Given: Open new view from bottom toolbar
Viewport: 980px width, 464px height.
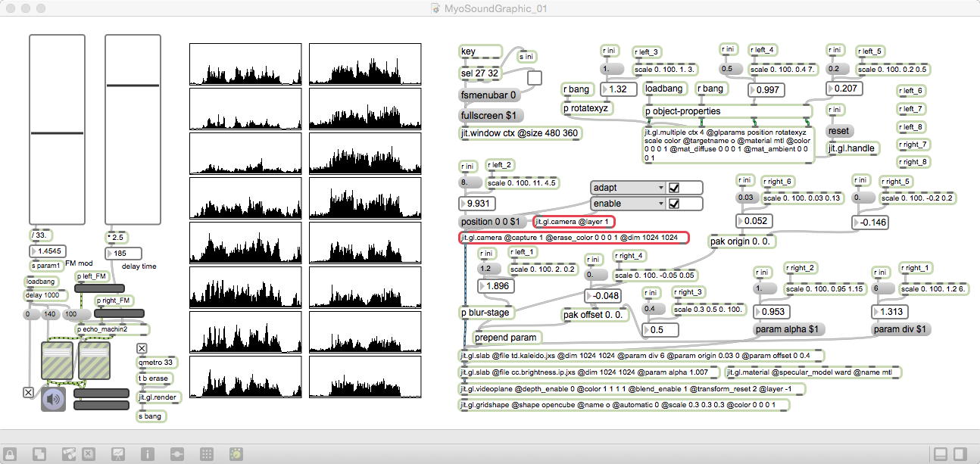Looking at the screenshot, I should pos(38,454).
